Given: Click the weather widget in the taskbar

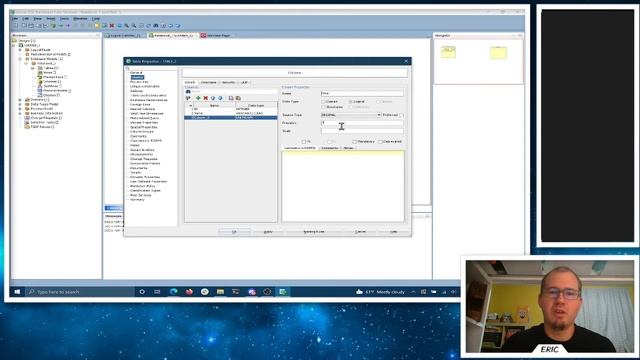Looking at the screenshot, I should pos(380,292).
